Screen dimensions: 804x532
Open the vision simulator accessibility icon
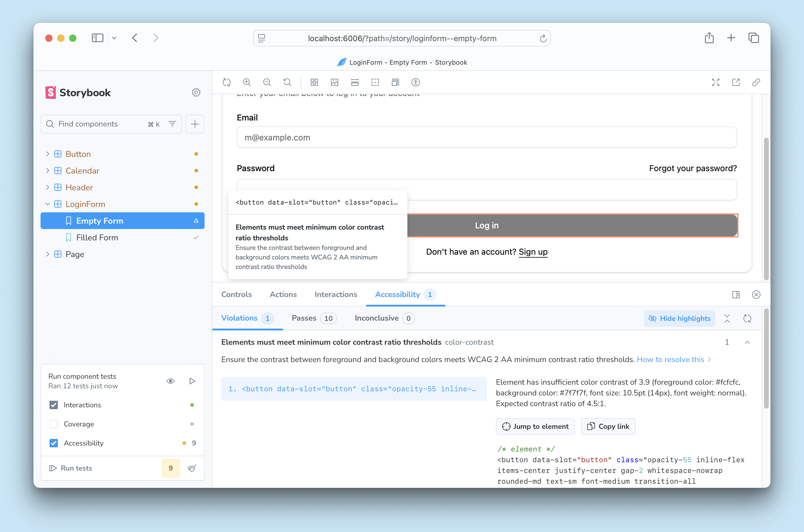415,82
